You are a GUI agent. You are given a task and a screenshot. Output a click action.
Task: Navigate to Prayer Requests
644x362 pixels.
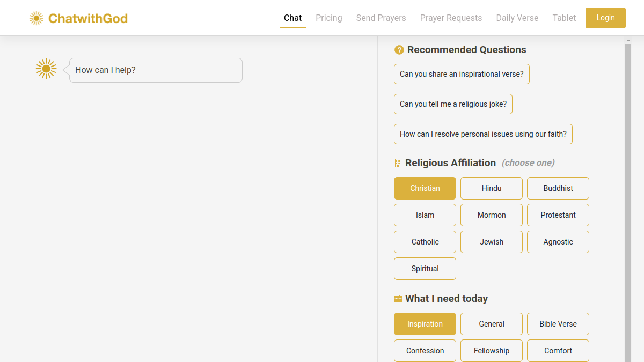click(451, 18)
